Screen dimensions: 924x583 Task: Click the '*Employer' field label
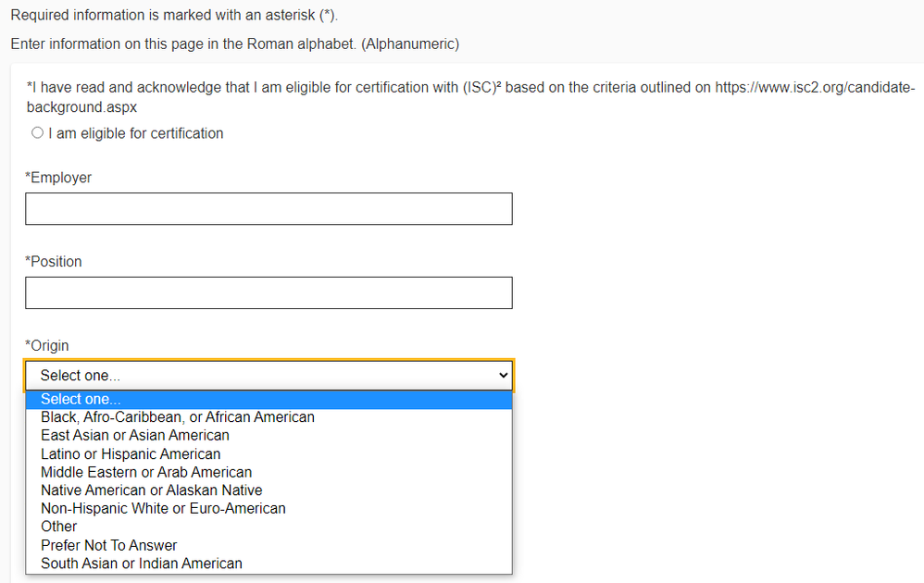(x=58, y=178)
